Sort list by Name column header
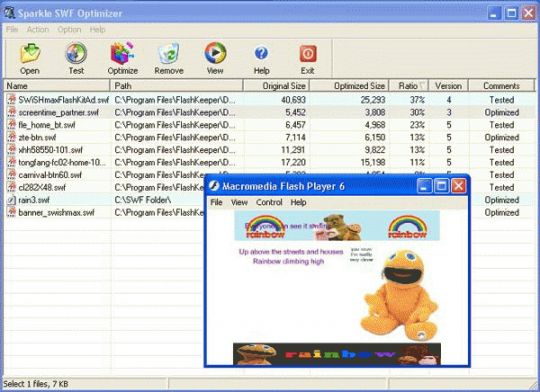Screen dimensions: 540x392 coord(56,86)
